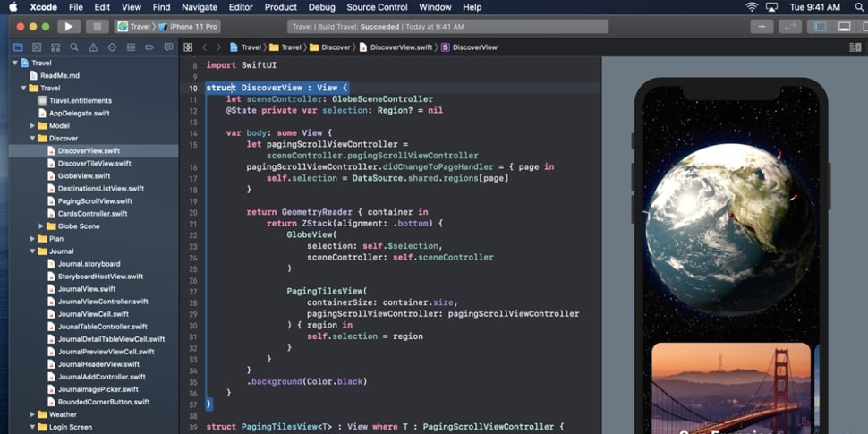Open the Issue navigator warning tab
This screenshot has width=868, height=434.
(93, 47)
